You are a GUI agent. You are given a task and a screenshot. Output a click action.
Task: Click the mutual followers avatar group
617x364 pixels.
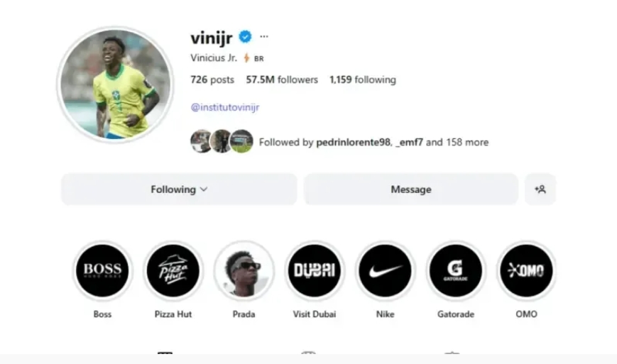click(222, 142)
